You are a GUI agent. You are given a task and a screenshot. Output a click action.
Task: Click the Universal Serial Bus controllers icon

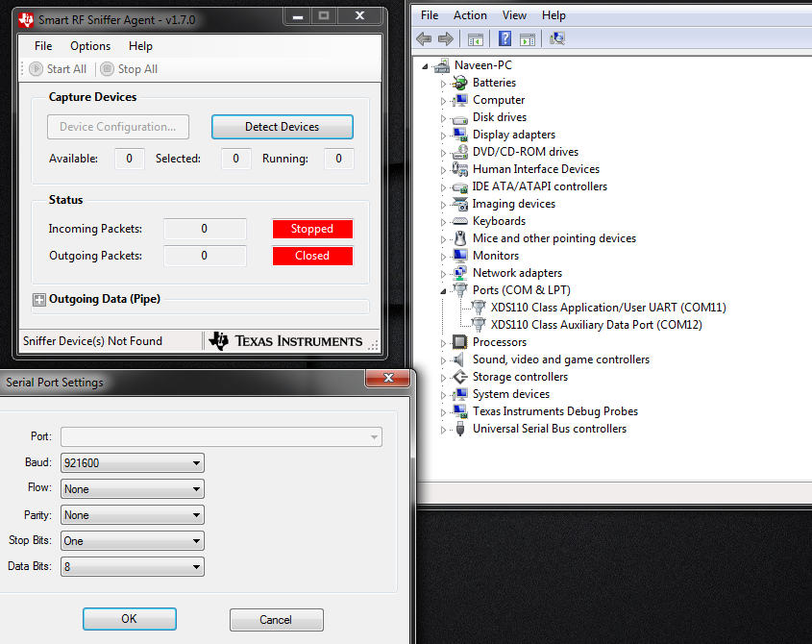[x=460, y=429]
